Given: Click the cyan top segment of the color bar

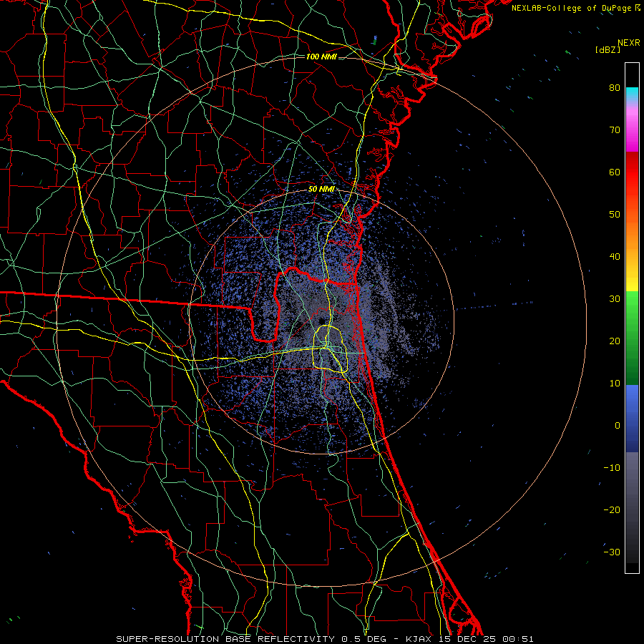Looking at the screenshot, I should (x=632, y=94).
